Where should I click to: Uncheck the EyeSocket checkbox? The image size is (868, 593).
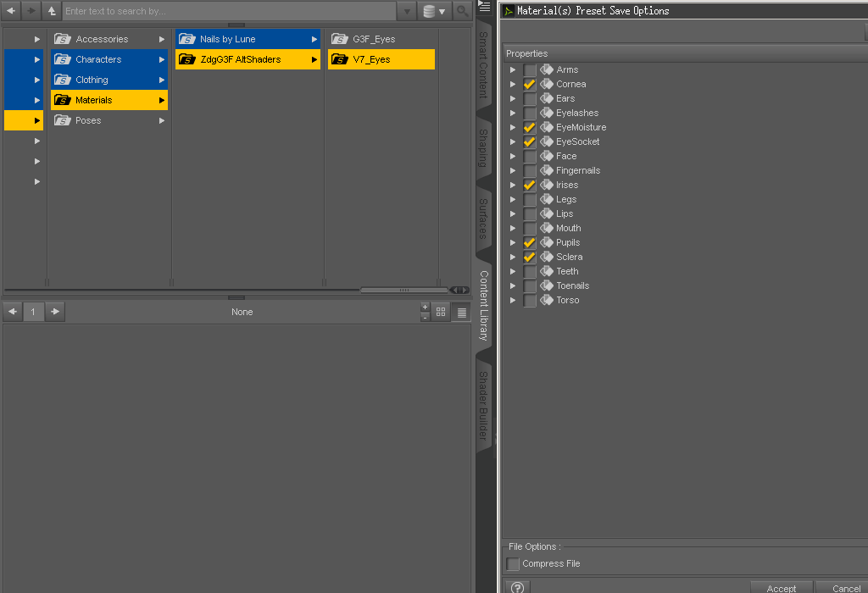click(x=530, y=141)
